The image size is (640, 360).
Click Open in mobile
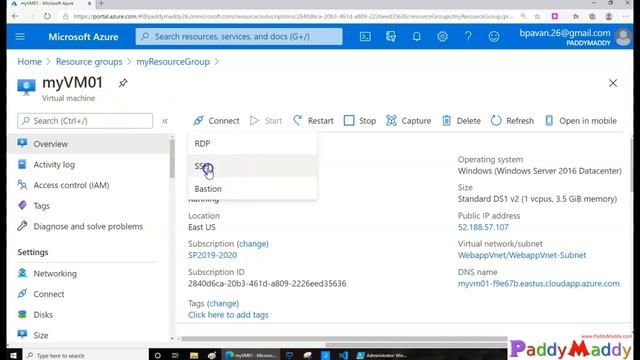[x=580, y=121]
